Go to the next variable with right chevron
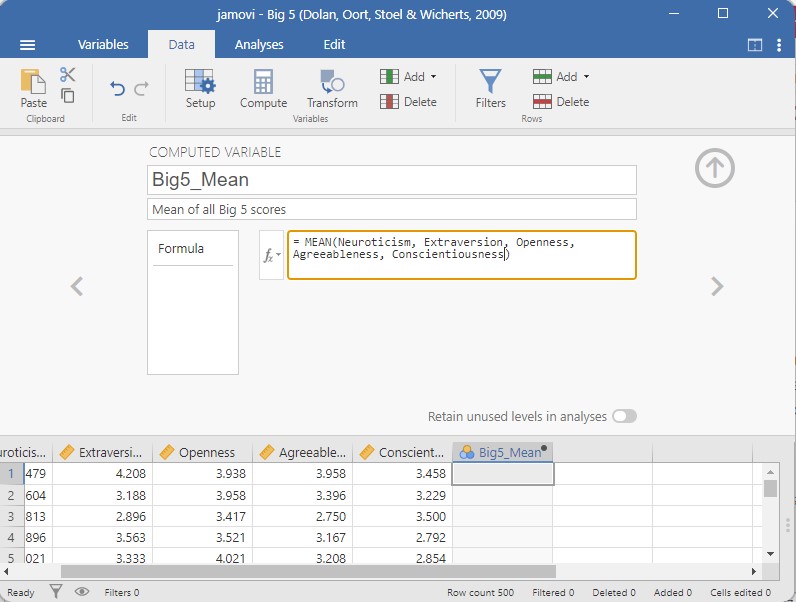Image resolution: width=796 pixels, height=602 pixels. point(717,286)
